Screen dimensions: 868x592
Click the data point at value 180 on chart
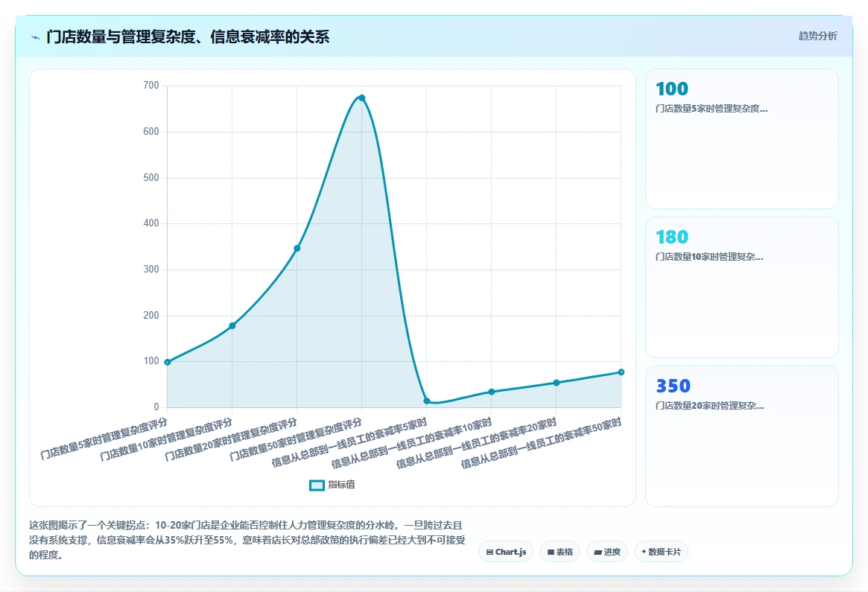232,326
